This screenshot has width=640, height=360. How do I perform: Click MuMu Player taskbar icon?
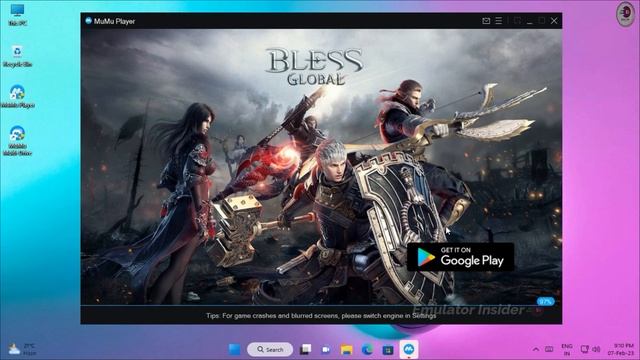[409, 349]
